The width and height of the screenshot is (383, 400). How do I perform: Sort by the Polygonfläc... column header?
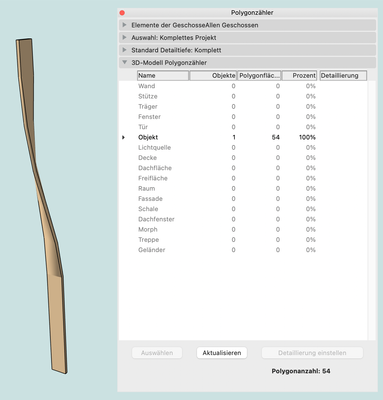click(x=259, y=76)
